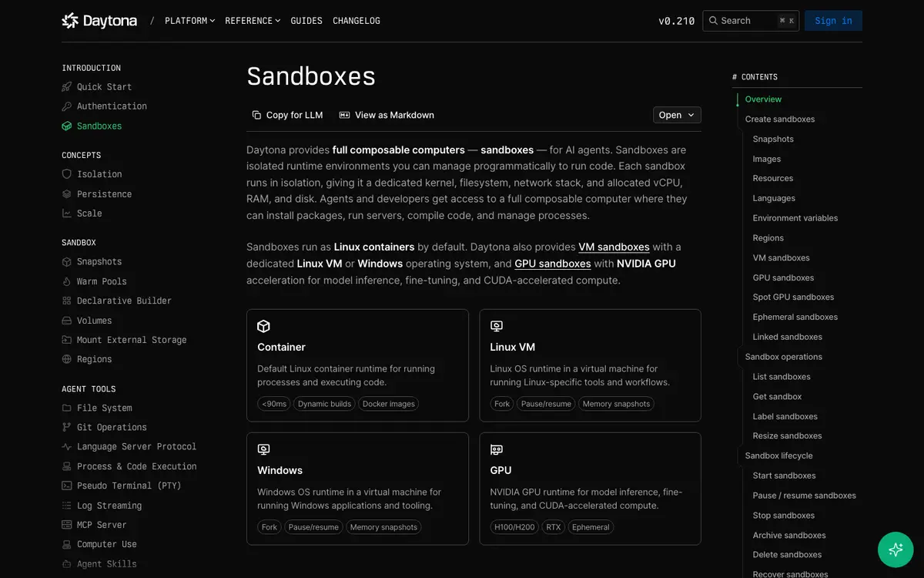Screen dimensions: 924x578
Task: Open the AI assistant sparkle button
Action: [896, 549]
